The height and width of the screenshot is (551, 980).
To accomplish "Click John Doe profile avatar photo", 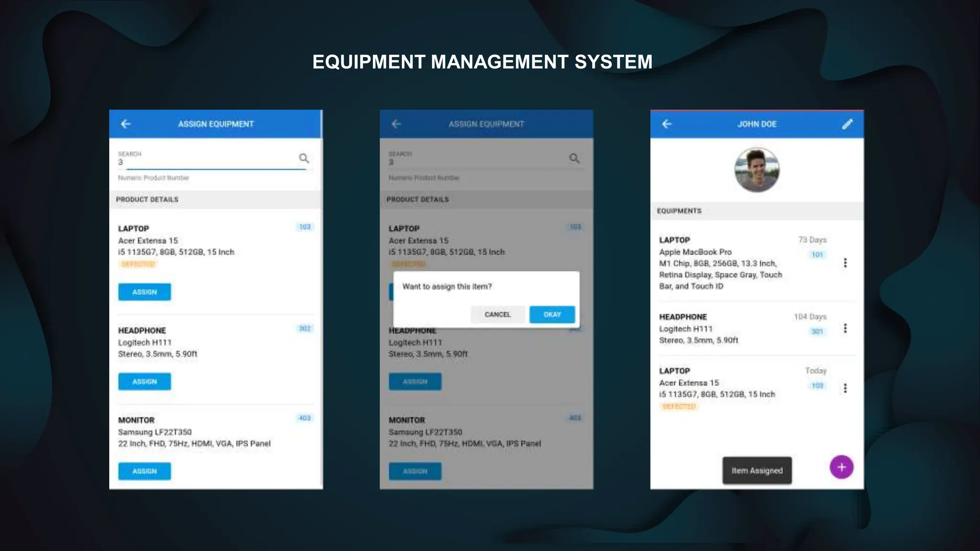I will (757, 170).
